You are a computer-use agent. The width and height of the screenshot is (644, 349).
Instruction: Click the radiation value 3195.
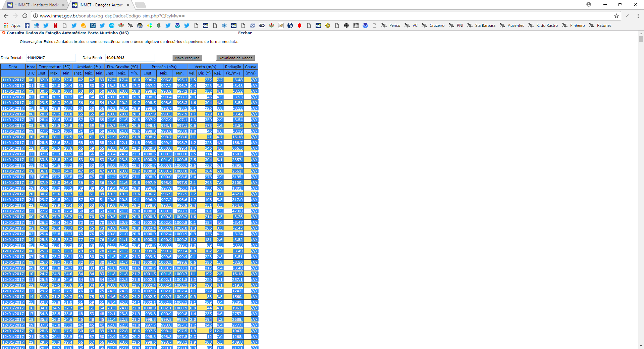[237, 177]
